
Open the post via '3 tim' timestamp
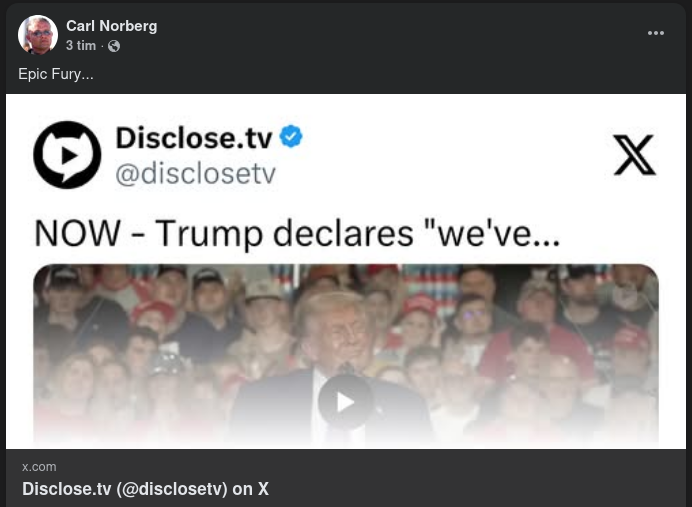click(x=81, y=45)
